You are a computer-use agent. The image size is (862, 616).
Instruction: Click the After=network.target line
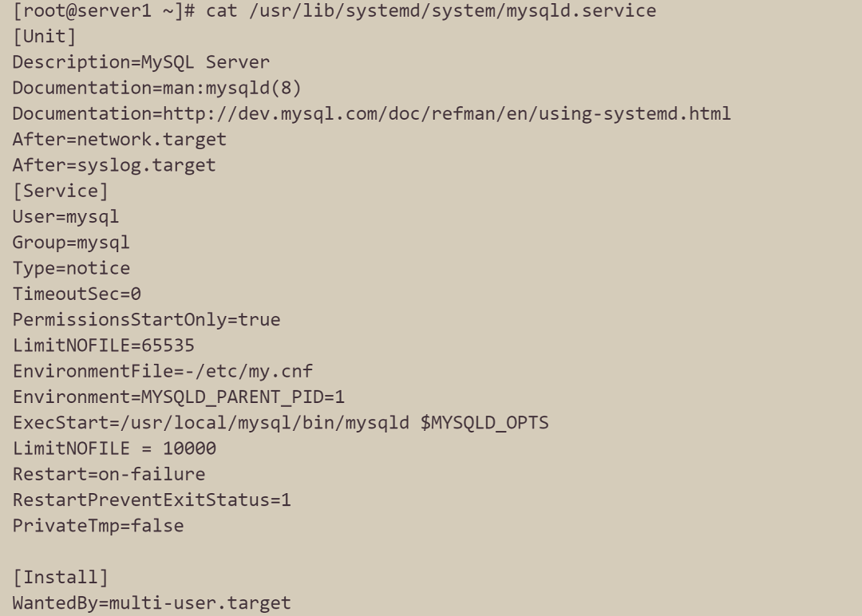(x=119, y=140)
